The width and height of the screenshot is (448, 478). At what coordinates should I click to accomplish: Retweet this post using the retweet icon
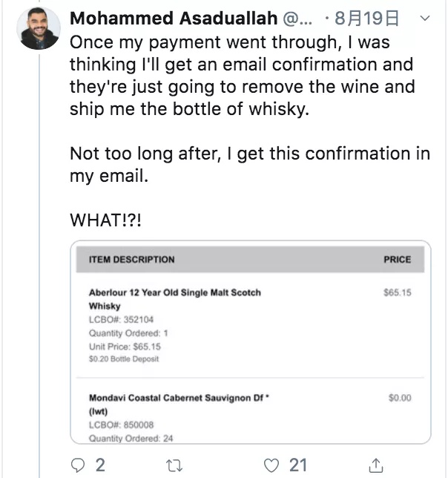coord(175,465)
